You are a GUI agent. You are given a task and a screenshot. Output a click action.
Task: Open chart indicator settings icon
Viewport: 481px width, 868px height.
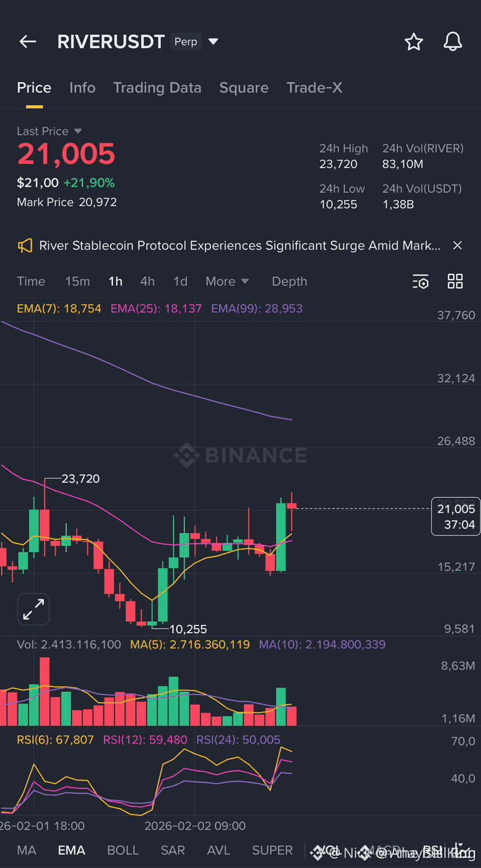click(421, 281)
